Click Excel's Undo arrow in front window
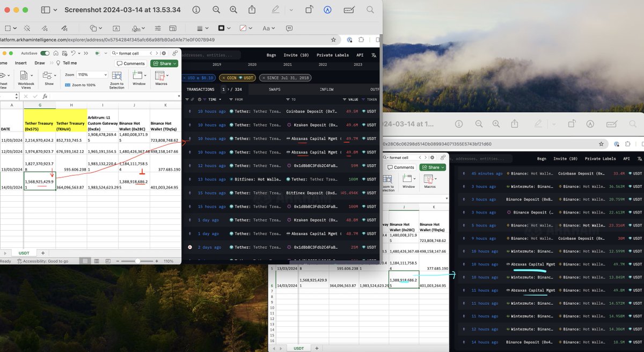Image resolution: width=644 pixels, height=352 pixels. click(x=74, y=53)
